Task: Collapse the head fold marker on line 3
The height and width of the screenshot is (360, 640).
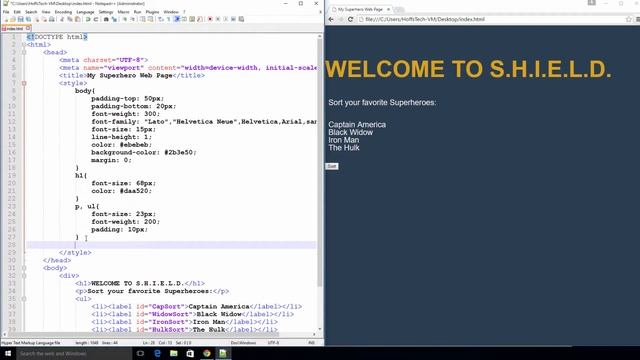Action: coord(24,52)
